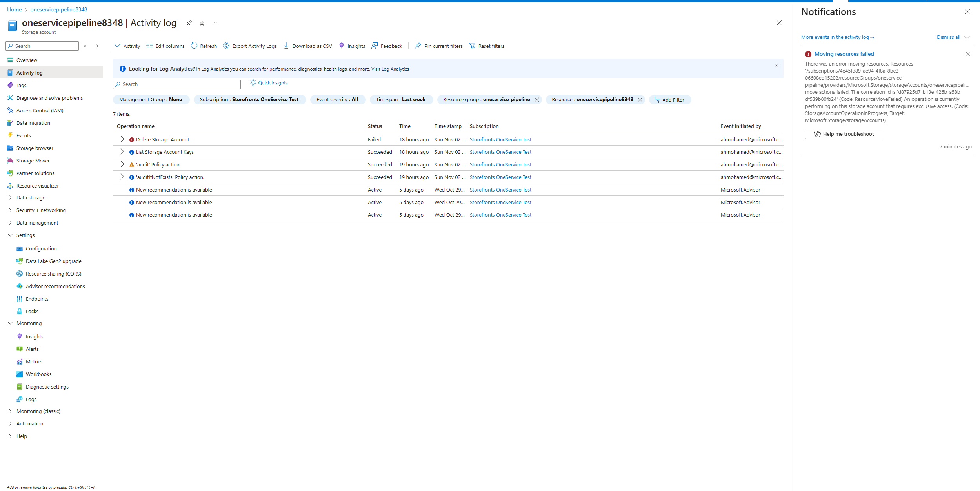Remove the Resource filter chip
Viewport: 980px width, 491px height.
click(x=640, y=100)
